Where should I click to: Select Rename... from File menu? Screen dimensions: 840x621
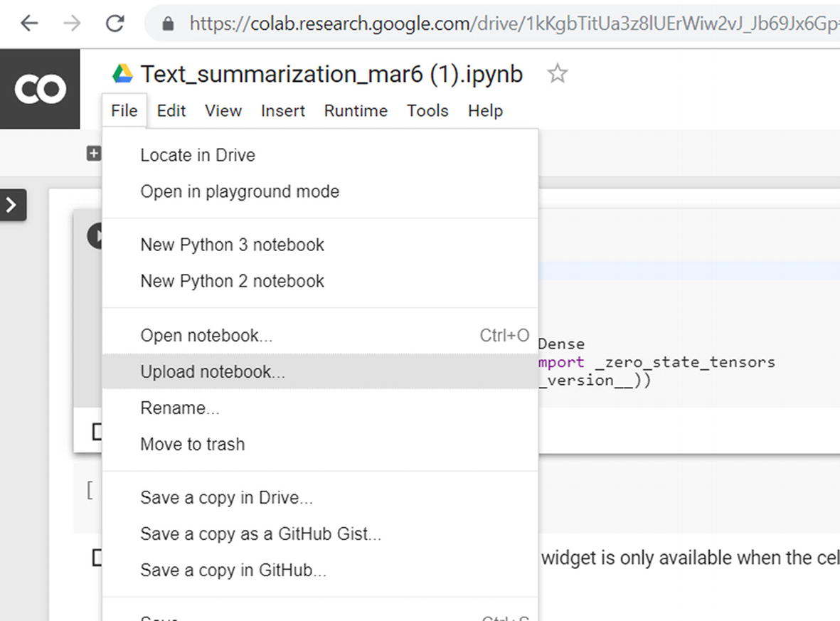pyautogui.click(x=320, y=408)
